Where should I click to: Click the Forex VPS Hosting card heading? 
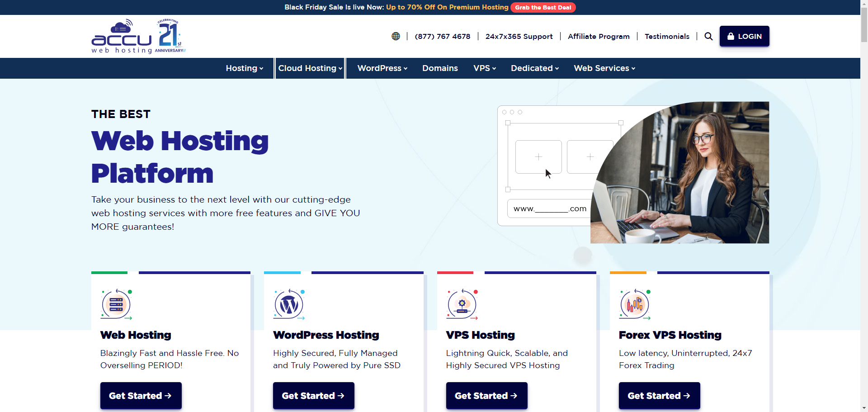click(x=670, y=335)
